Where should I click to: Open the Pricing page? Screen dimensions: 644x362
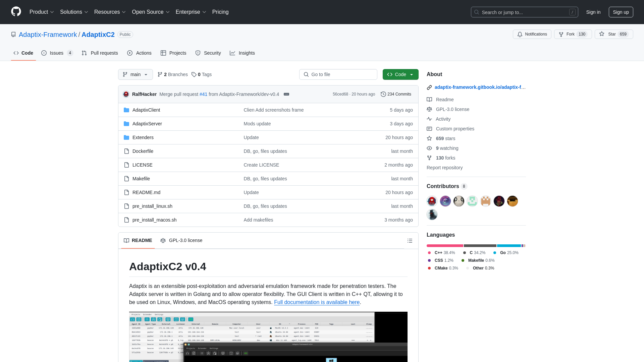220,12
